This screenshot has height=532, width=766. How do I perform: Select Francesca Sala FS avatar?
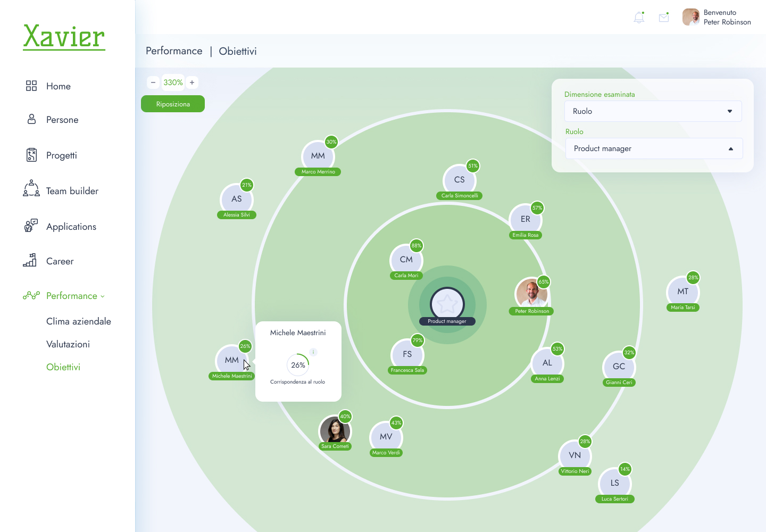point(407,354)
